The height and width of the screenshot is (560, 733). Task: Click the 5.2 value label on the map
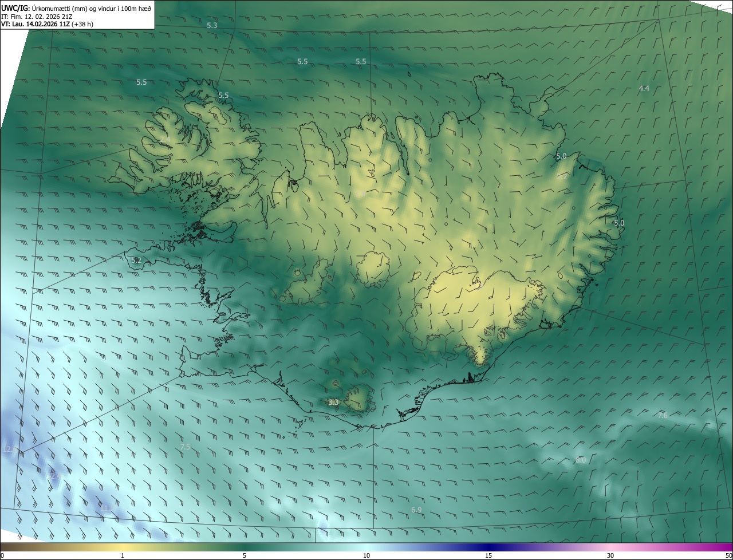point(136,261)
